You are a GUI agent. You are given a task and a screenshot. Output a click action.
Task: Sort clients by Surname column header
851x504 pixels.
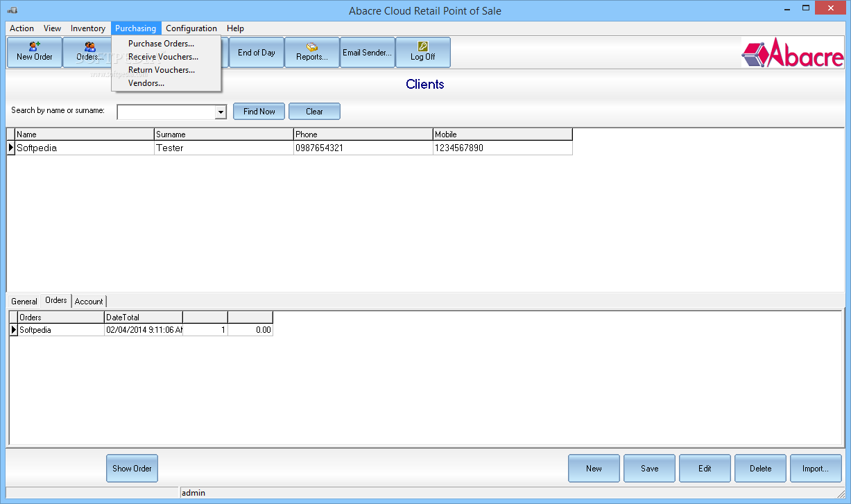pyautogui.click(x=224, y=134)
